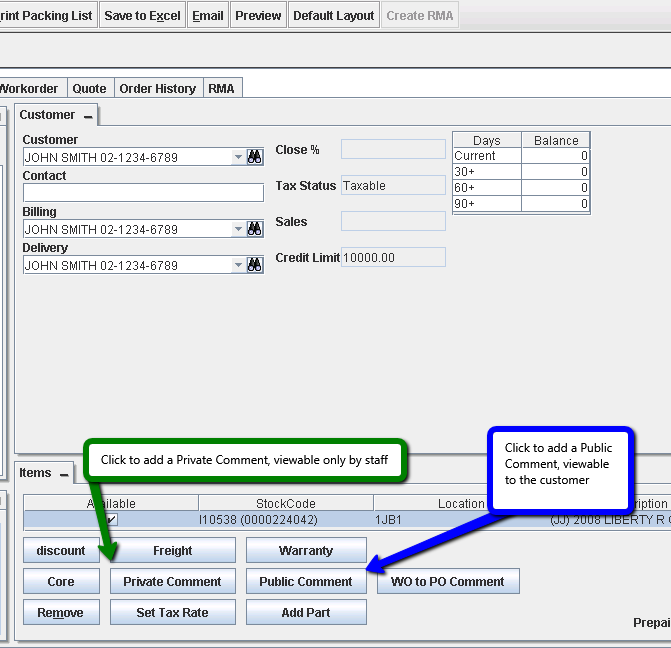Expand the Delivery address dropdown

[238, 265]
